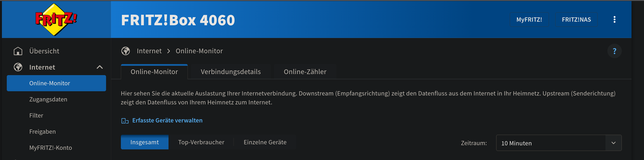Select the Online-Monitor tab
The image size is (644, 160).
(154, 72)
